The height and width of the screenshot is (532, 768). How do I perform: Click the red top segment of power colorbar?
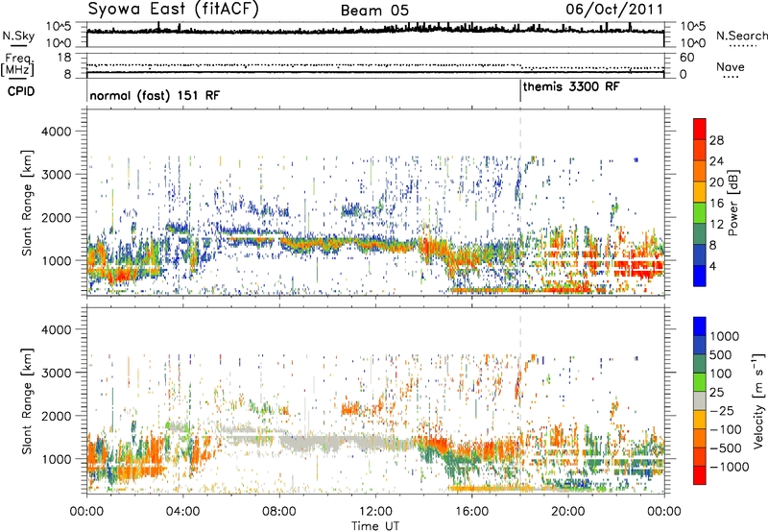[700, 129]
